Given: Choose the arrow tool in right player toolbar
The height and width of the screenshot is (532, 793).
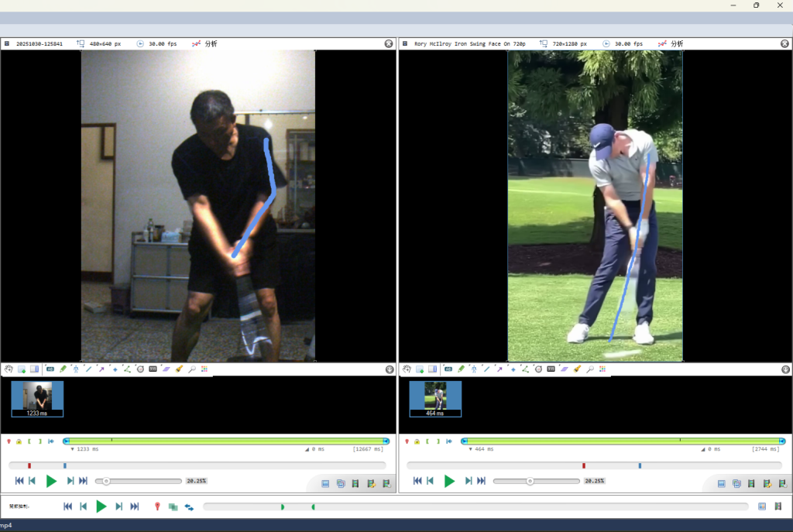Looking at the screenshot, I should click(x=499, y=369).
